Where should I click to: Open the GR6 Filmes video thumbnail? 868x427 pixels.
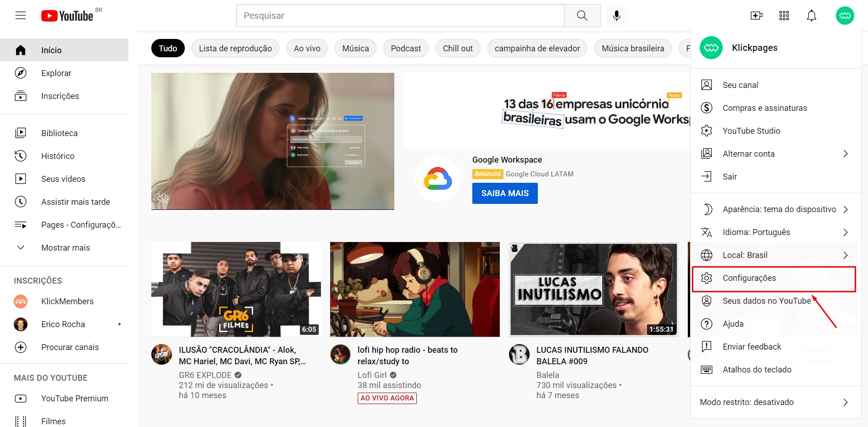click(236, 290)
